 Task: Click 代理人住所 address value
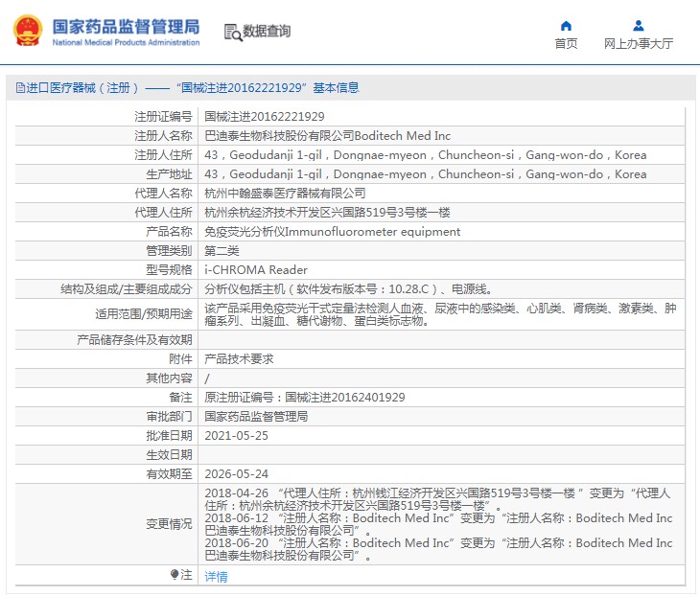[327, 213]
